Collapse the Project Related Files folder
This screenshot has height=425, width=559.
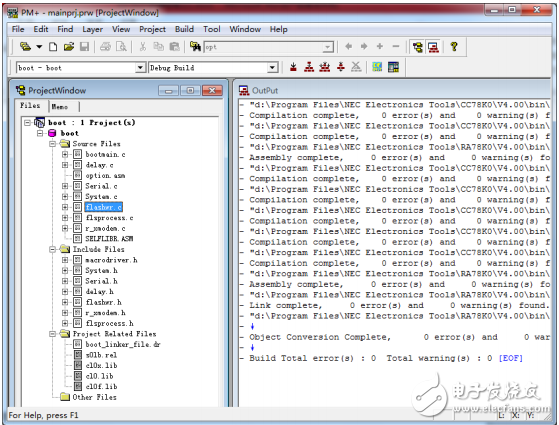53,334
